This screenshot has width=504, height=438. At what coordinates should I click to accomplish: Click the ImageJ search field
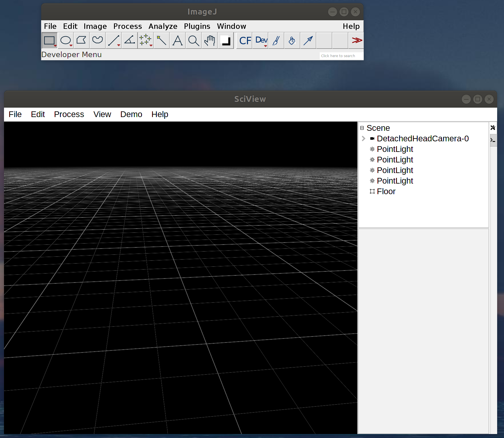pyautogui.click(x=341, y=56)
